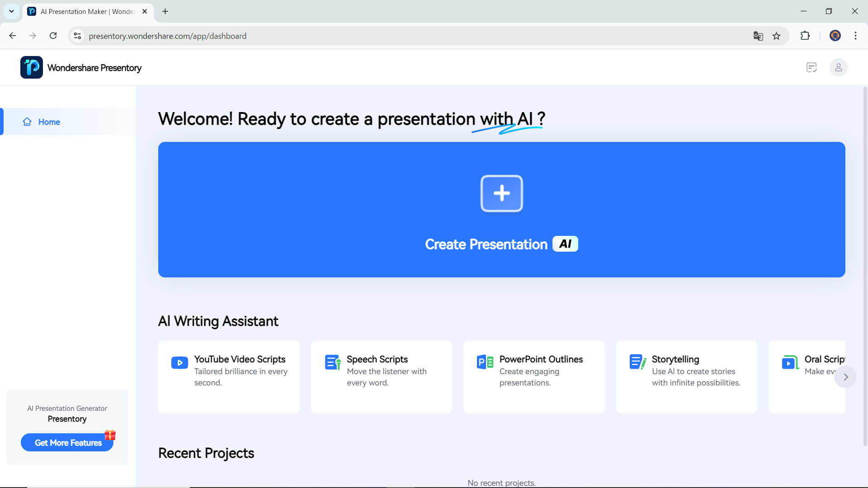The height and width of the screenshot is (488, 868).
Task: Click the gift box icon
Action: 110,435
